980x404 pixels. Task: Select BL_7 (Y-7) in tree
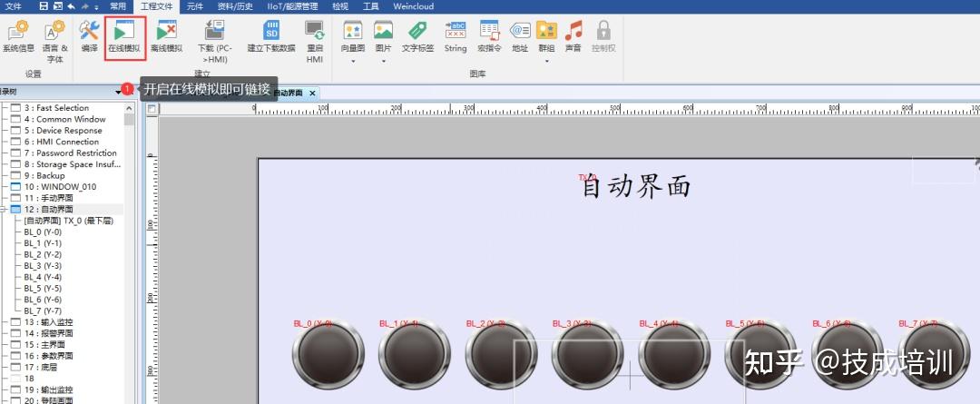(43, 310)
